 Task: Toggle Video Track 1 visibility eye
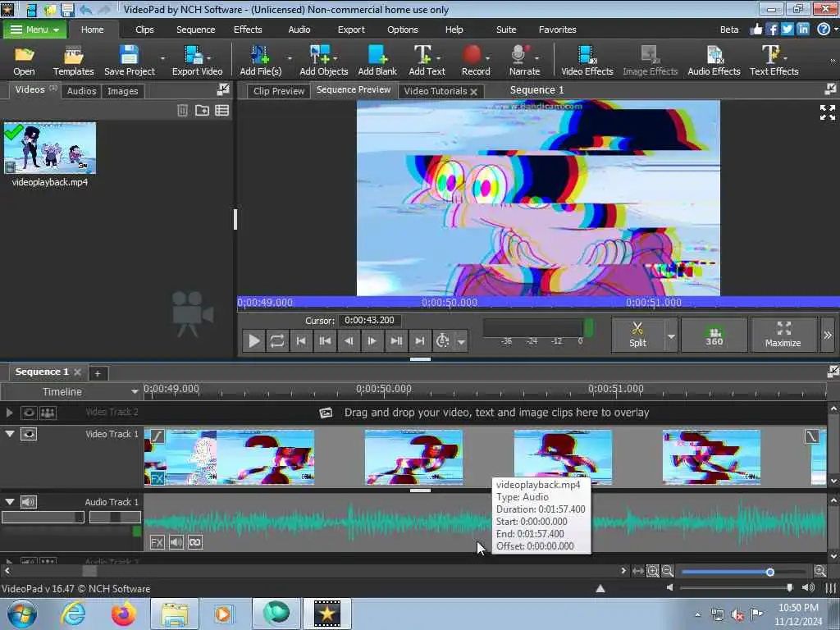29,434
